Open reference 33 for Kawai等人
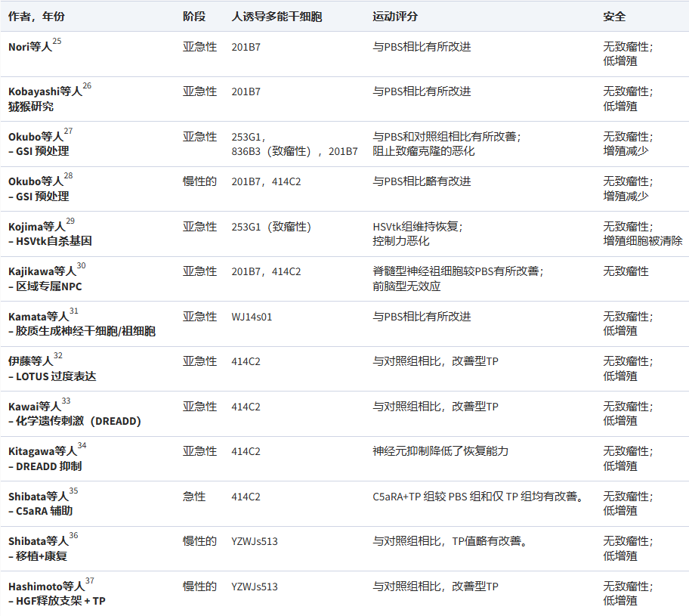The height and width of the screenshot is (616, 689). (x=66, y=401)
